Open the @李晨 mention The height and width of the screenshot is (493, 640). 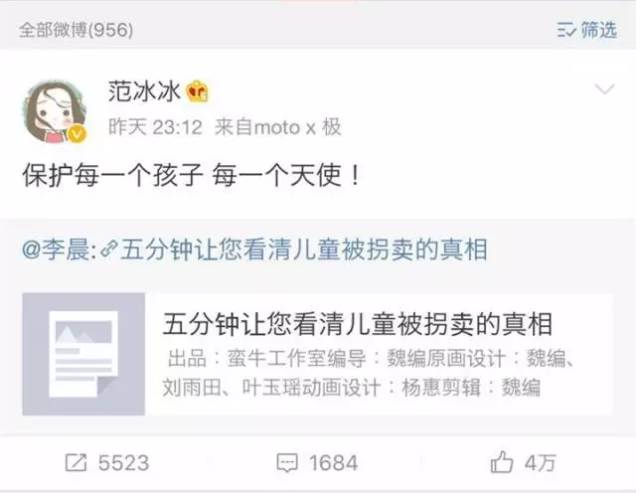56,249
